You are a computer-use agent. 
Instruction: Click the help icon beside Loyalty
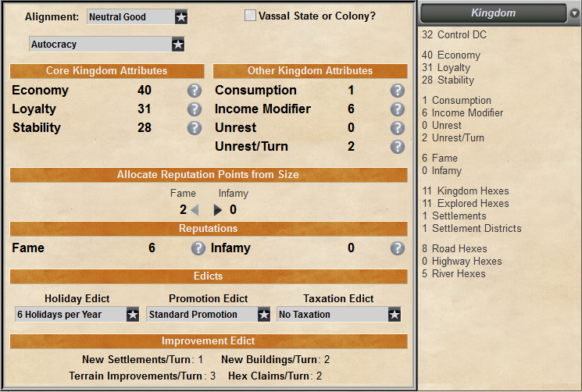tap(195, 109)
